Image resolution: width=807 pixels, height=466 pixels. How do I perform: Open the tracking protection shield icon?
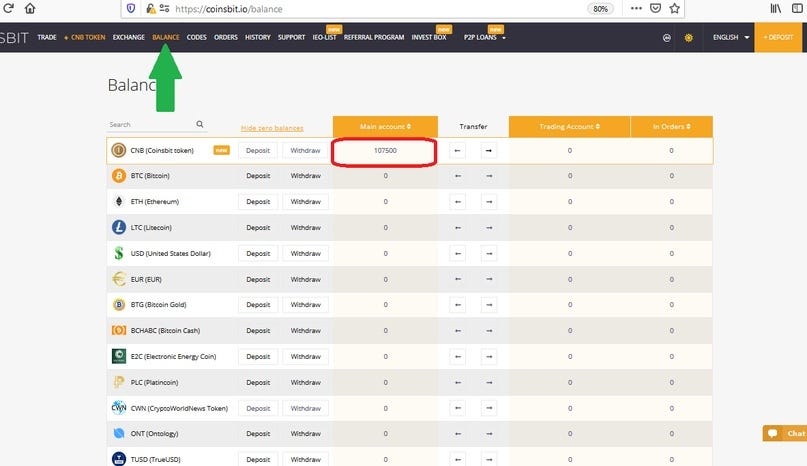point(131,8)
